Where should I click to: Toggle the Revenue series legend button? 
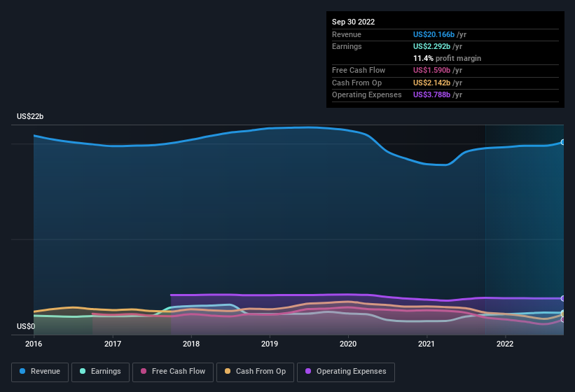[40, 372]
